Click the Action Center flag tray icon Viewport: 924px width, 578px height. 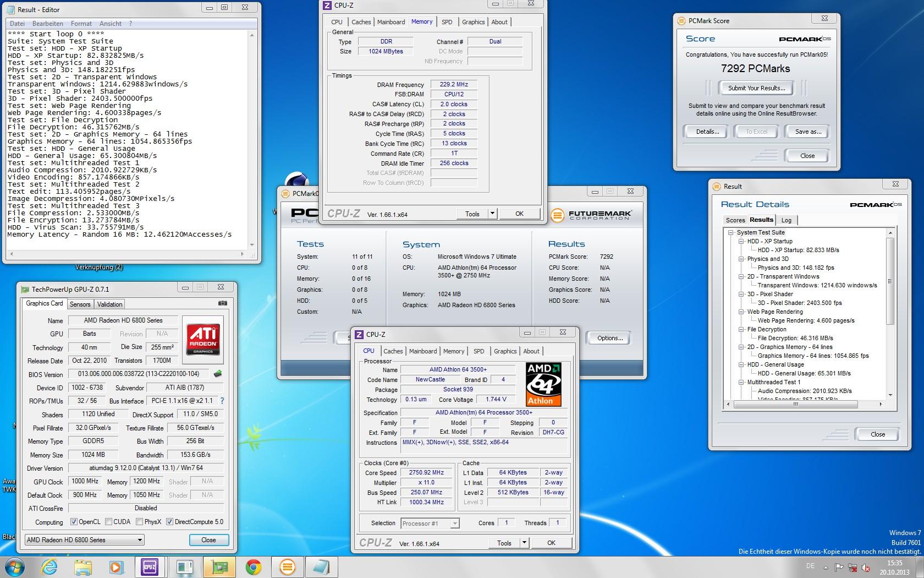tap(839, 567)
